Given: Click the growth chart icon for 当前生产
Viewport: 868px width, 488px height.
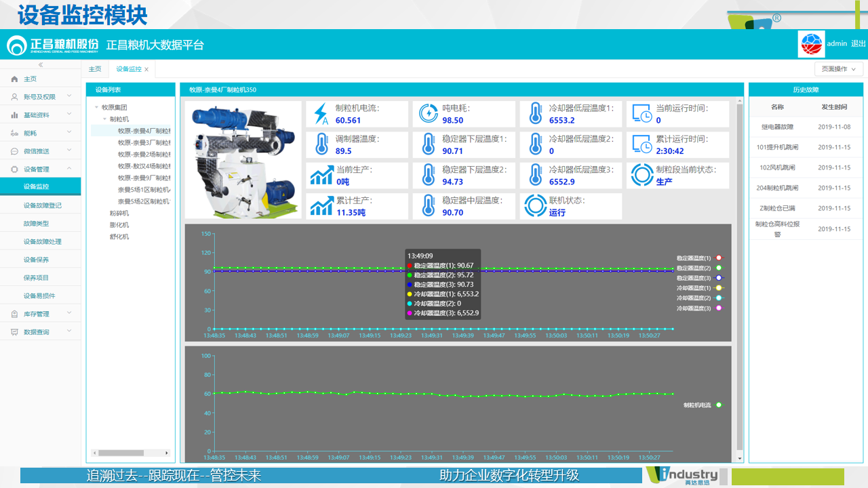Looking at the screenshot, I should point(321,176).
